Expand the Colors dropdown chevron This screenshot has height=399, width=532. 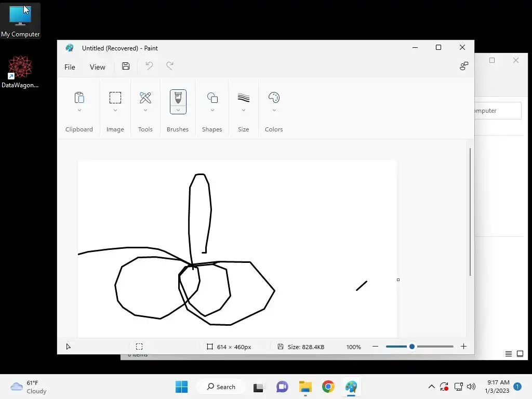click(x=274, y=110)
